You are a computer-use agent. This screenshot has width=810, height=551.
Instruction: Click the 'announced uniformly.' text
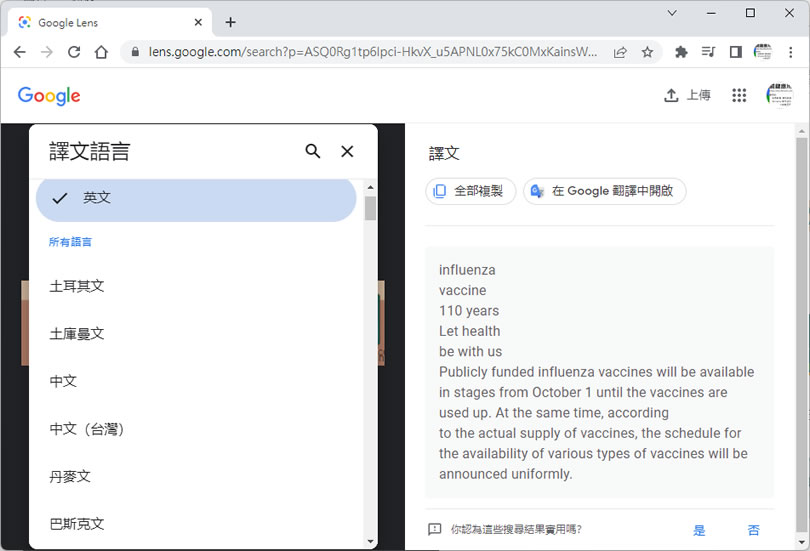506,474
